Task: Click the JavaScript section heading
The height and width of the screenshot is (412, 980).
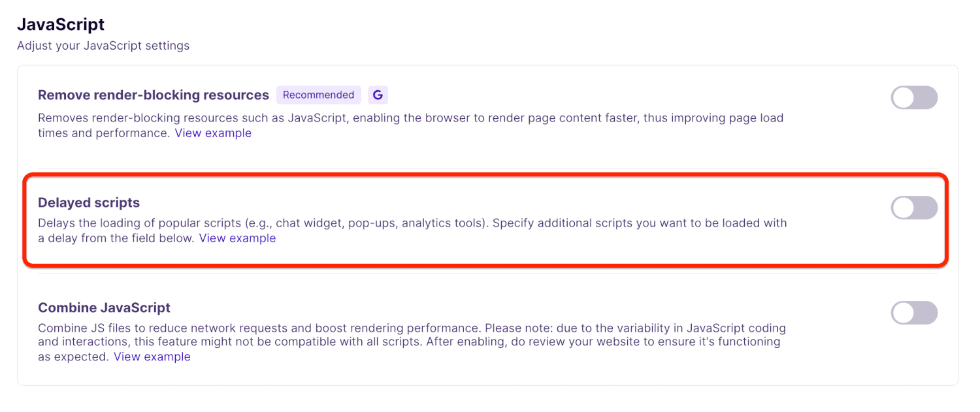Action: [x=61, y=25]
